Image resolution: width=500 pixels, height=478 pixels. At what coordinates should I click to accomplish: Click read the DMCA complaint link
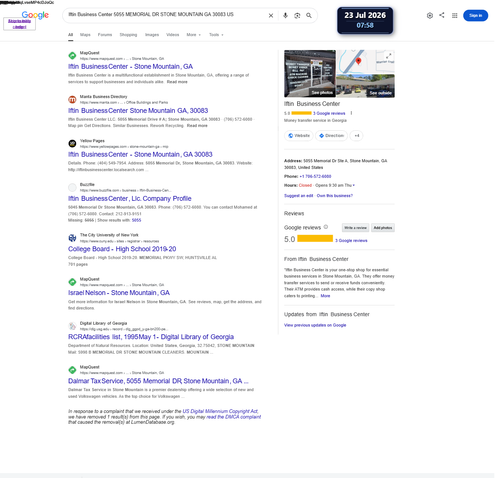point(233,417)
